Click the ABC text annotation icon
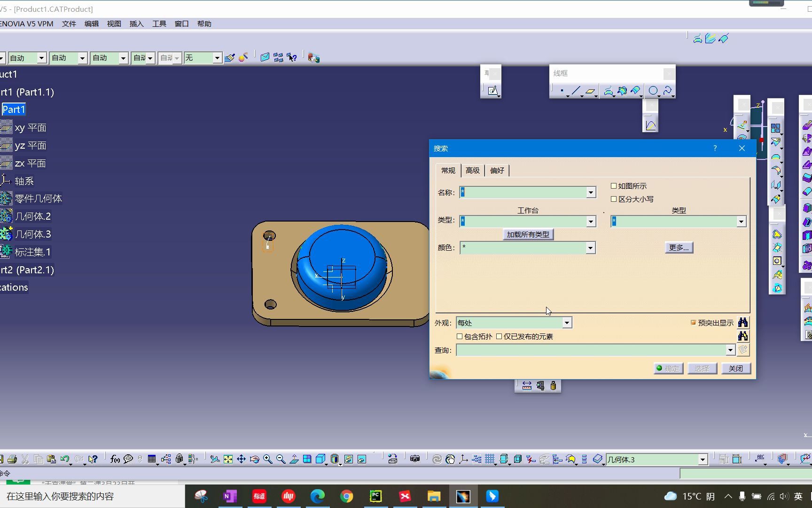The image size is (812, 508). point(760,459)
